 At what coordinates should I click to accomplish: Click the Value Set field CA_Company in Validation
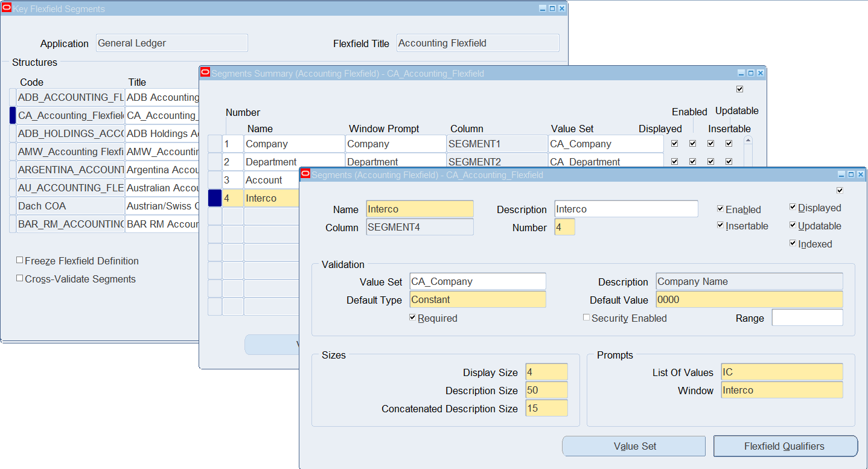[477, 281]
